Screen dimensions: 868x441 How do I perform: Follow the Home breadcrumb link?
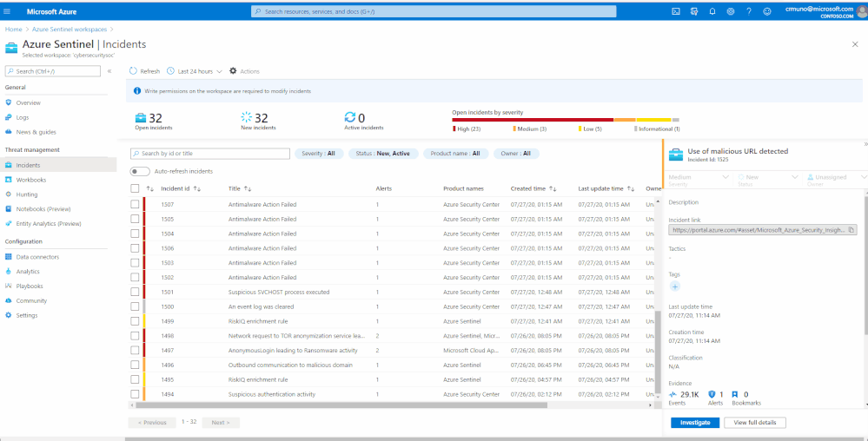[13, 30]
